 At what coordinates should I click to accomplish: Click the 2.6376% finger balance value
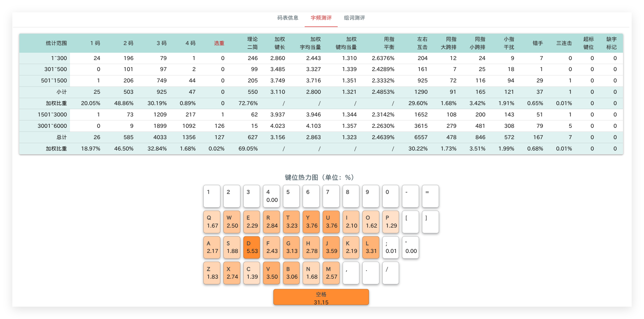pyautogui.click(x=383, y=58)
